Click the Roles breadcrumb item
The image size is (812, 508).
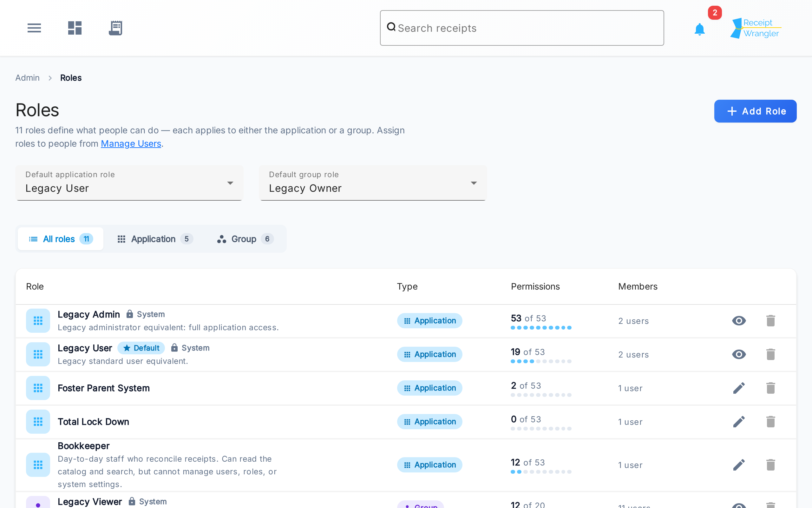click(x=71, y=77)
